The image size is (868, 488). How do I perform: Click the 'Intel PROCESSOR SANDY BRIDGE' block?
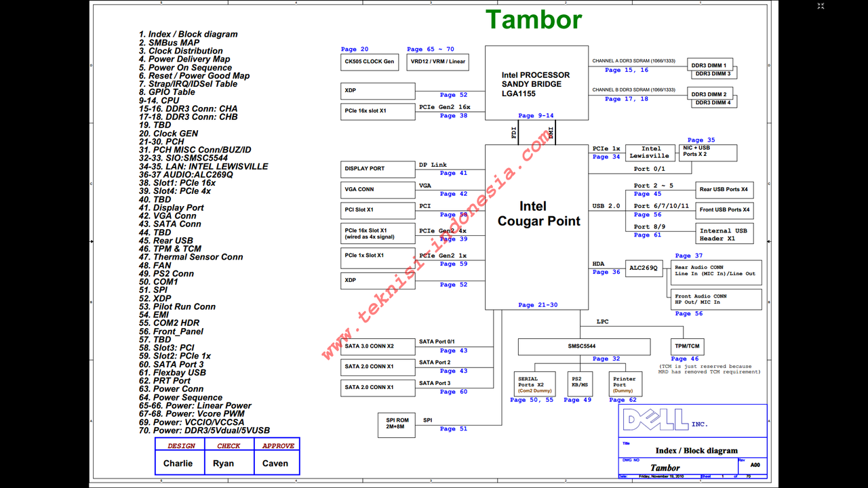point(536,84)
